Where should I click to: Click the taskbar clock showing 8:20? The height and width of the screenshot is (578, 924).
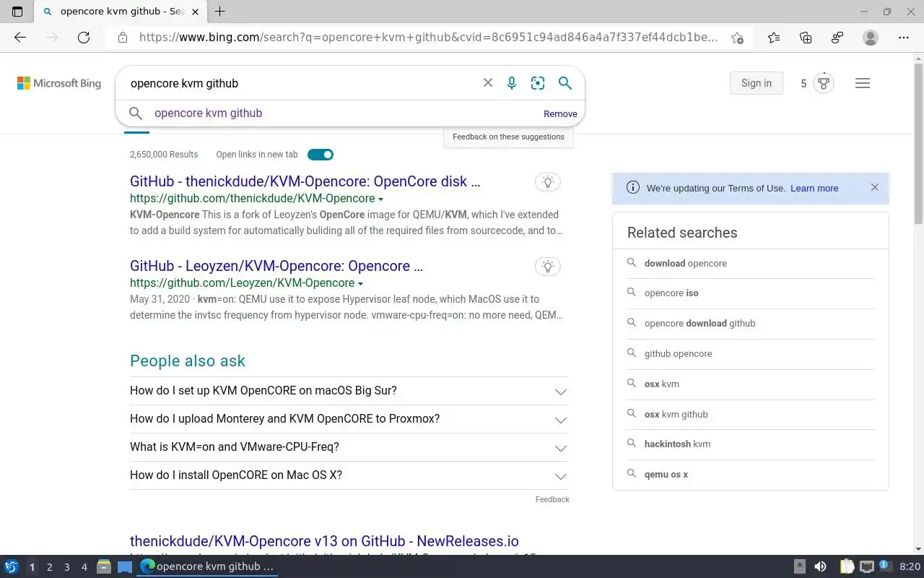[x=910, y=566]
